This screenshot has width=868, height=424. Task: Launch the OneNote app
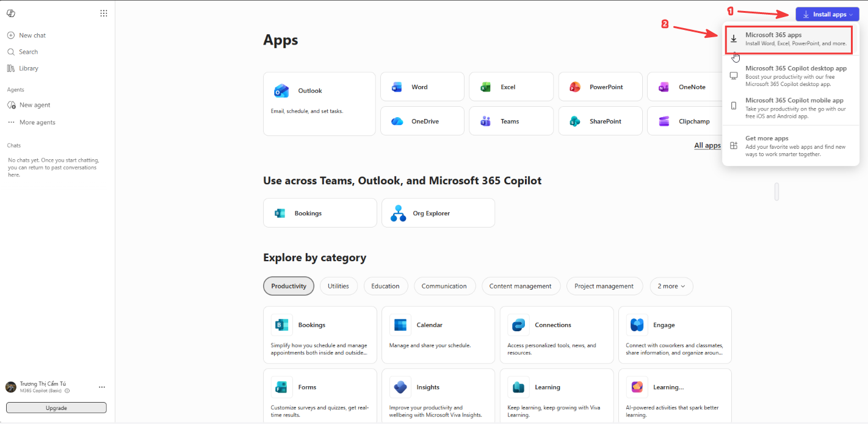pyautogui.click(x=685, y=87)
